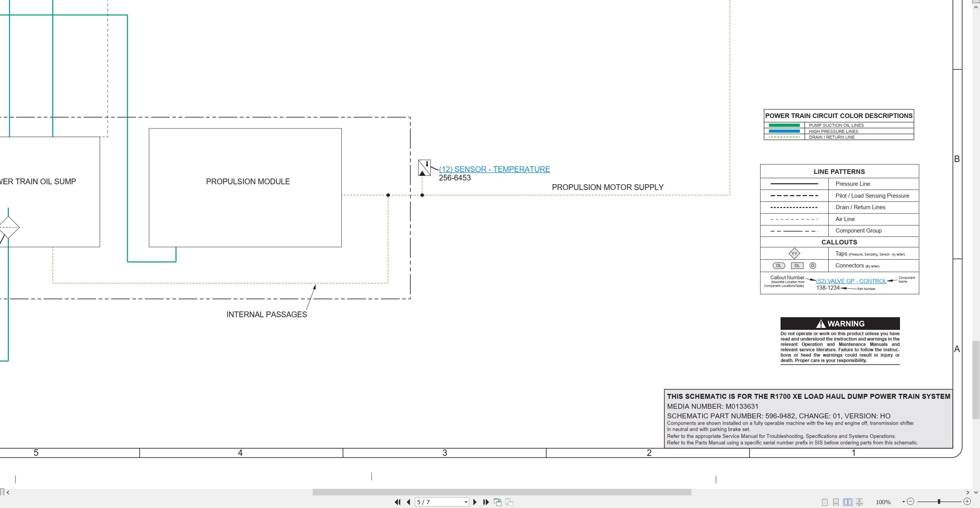The width and height of the screenshot is (980, 508).
Task: Click the zoom in plus icon
Action: (967, 501)
